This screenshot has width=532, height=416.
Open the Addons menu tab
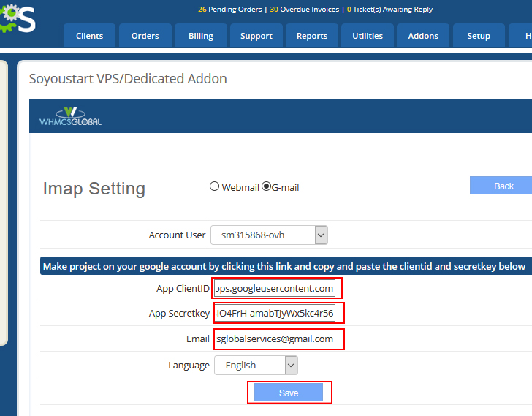pos(423,36)
